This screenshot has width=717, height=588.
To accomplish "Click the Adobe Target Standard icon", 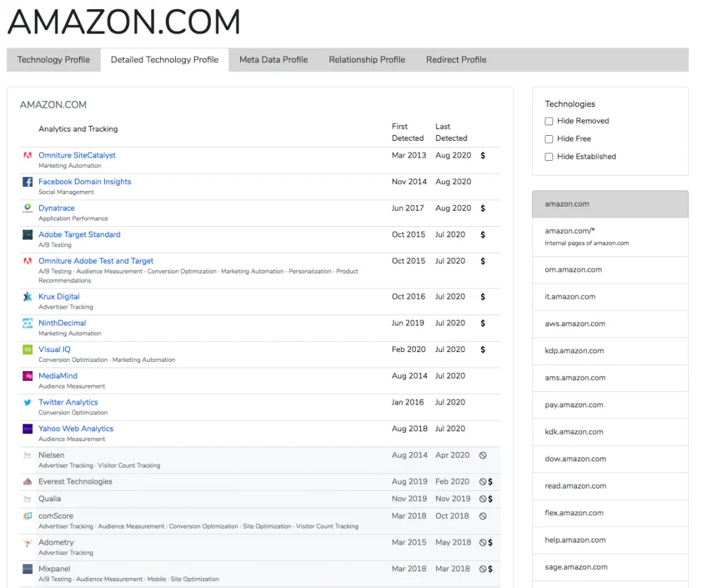I will 27,234.
